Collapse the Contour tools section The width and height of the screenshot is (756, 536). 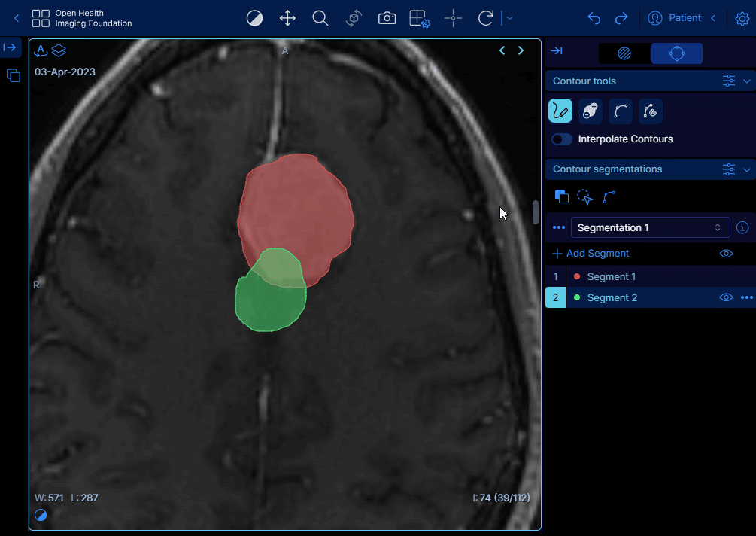(747, 81)
